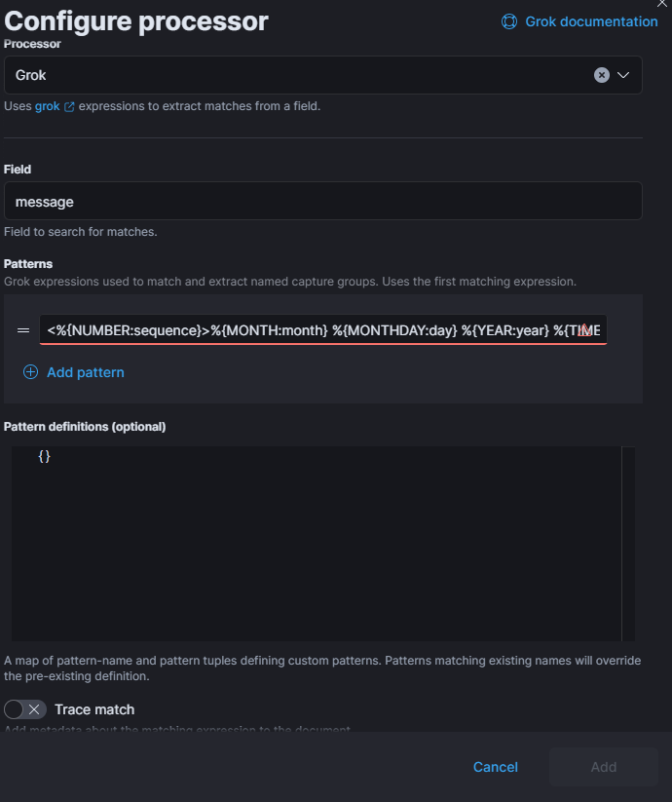
Task: Cancel the processor configuration
Action: [495, 767]
